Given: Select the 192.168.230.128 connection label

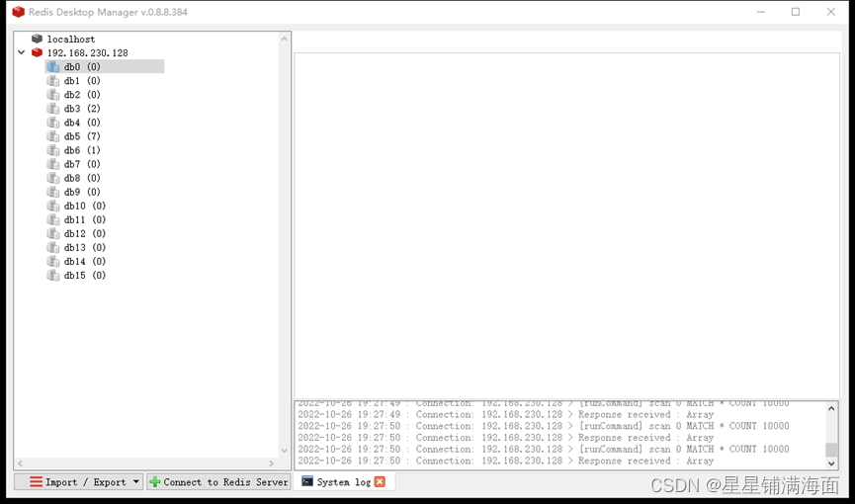Looking at the screenshot, I should [x=87, y=53].
